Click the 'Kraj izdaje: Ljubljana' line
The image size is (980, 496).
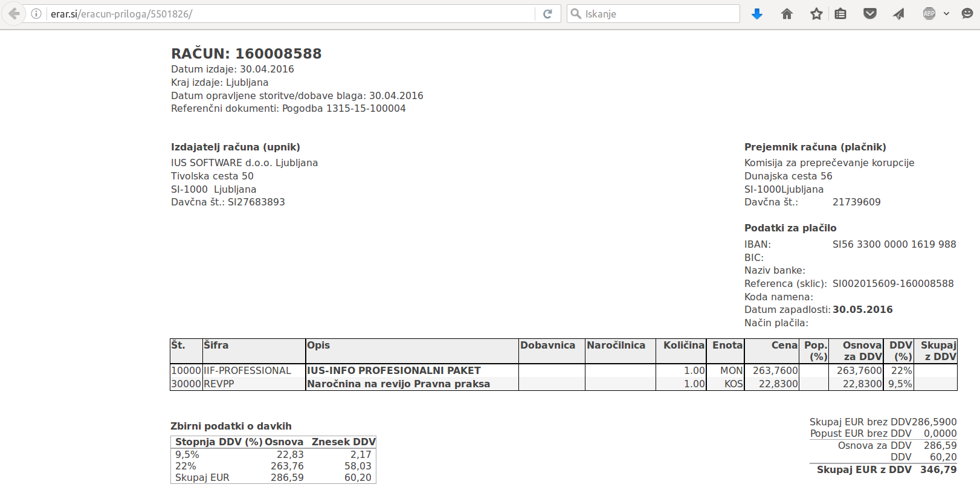click(219, 82)
